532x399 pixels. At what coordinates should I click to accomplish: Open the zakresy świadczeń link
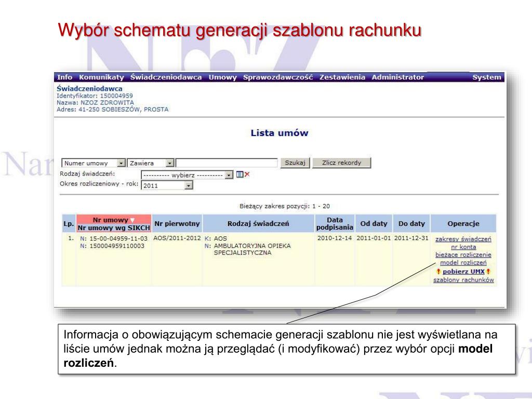click(463, 239)
